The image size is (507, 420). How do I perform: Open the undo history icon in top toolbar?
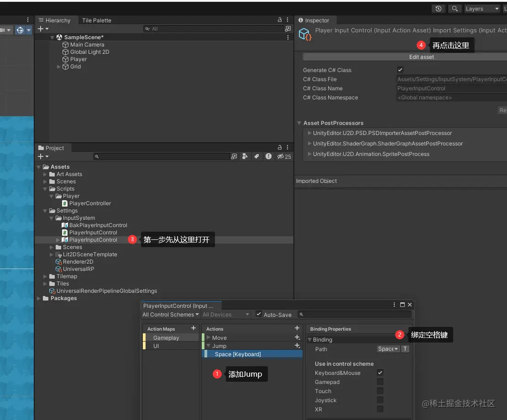[x=438, y=9]
